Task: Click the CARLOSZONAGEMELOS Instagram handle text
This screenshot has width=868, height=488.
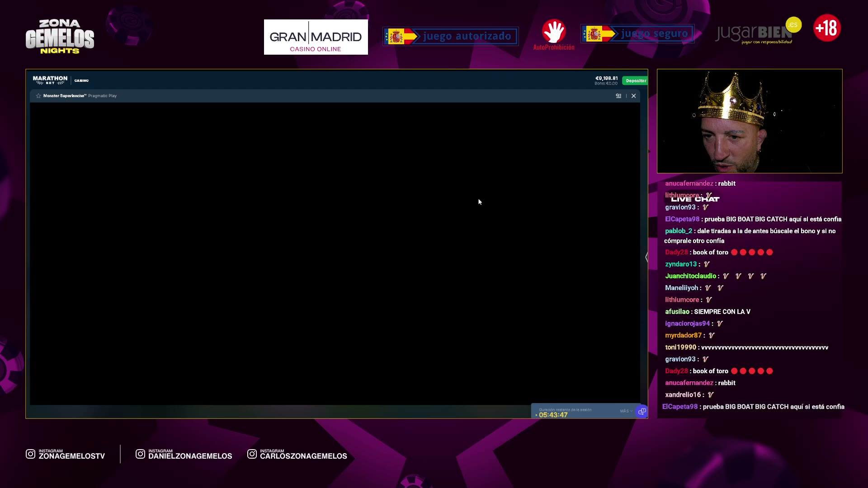Action: coord(303,456)
